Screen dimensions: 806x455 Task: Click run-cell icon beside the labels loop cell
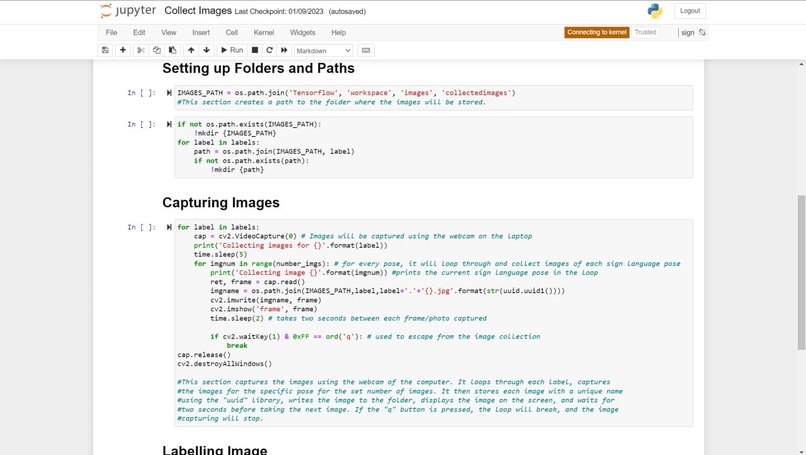169,227
